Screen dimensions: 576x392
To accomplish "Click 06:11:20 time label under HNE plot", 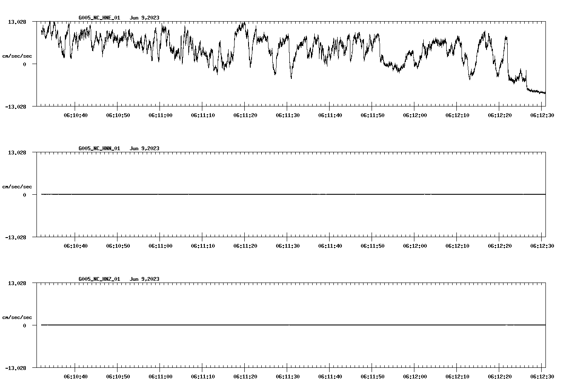I will pyautogui.click(x=245, y=115).
